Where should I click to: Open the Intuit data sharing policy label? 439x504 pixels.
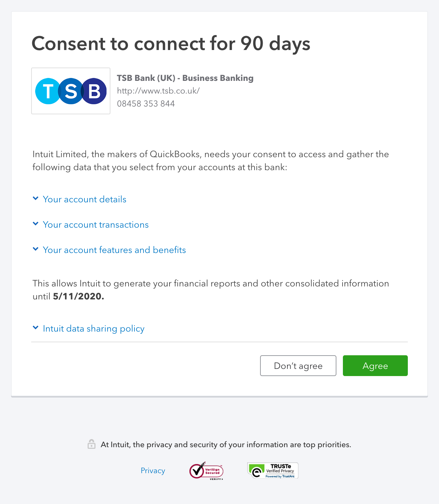[x=94, y=329]
